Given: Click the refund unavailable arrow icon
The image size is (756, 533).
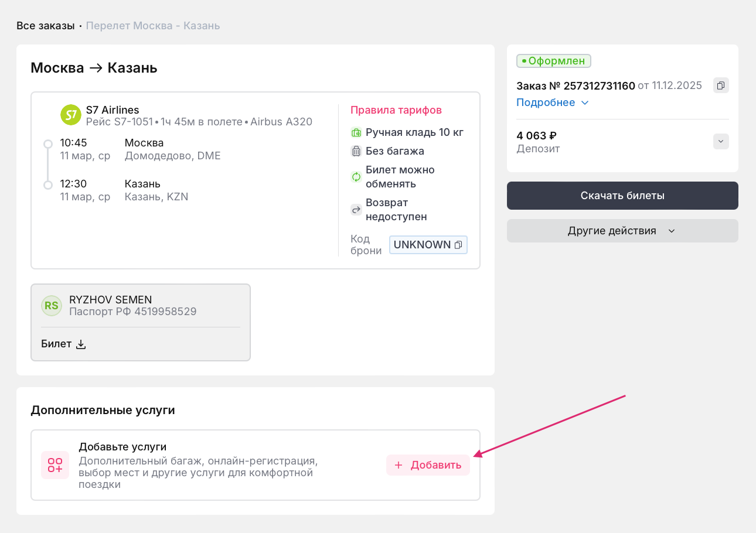Looking at the screenshot, I should click(x=356, y=210).
